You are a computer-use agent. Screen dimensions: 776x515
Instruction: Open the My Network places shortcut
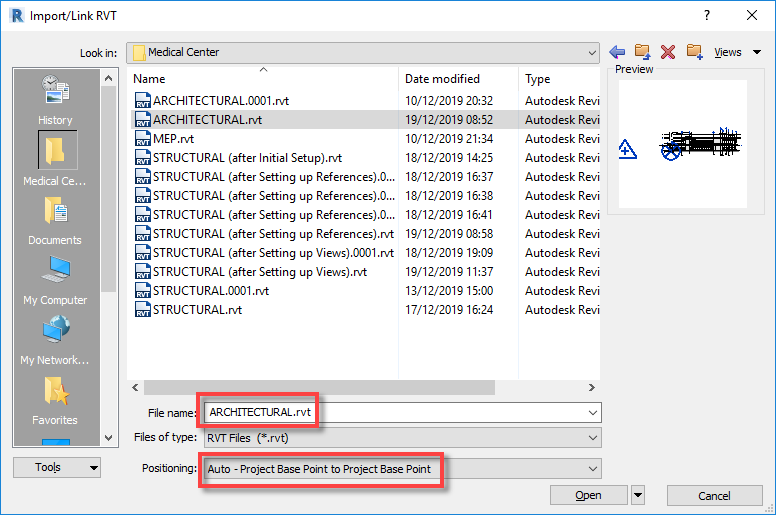click(x=55, y=340)
